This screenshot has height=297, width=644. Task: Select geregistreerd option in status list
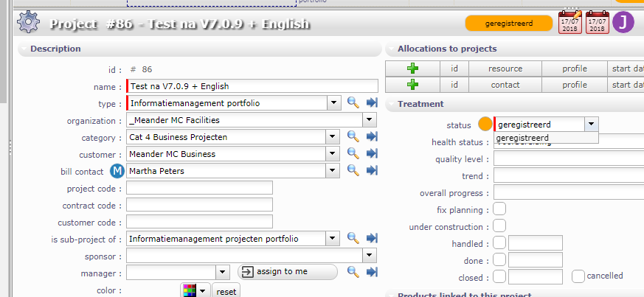point(523,138)
